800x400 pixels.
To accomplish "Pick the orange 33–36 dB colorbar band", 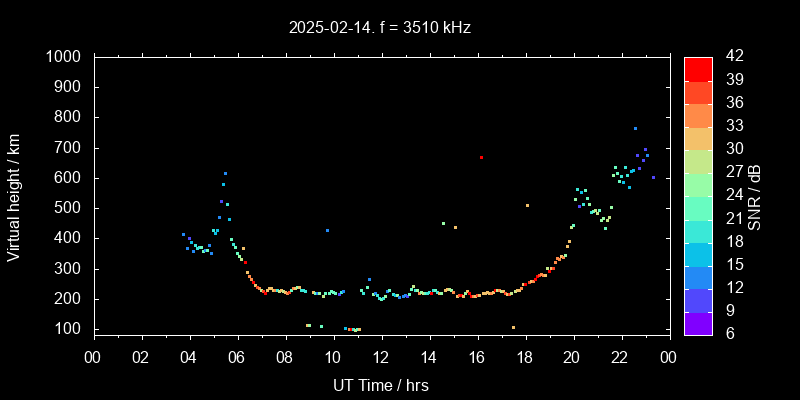I will point(698,114).
